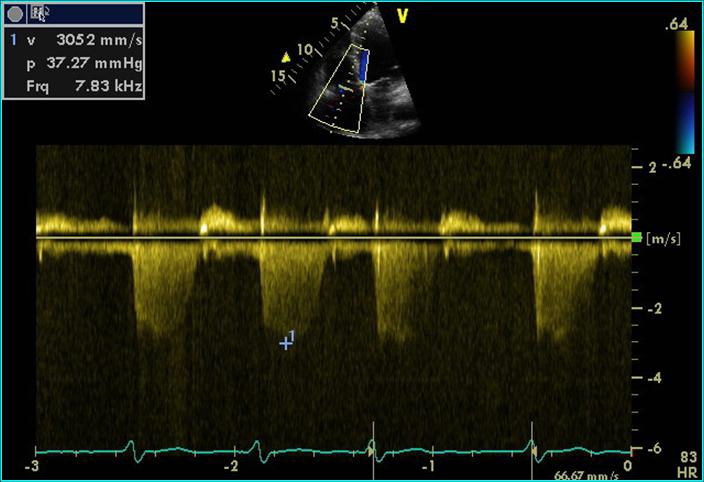Click the yellow focus triangle near depth 10
The height and width of the screenshot is (482, 704).
(x=286, y=58)
